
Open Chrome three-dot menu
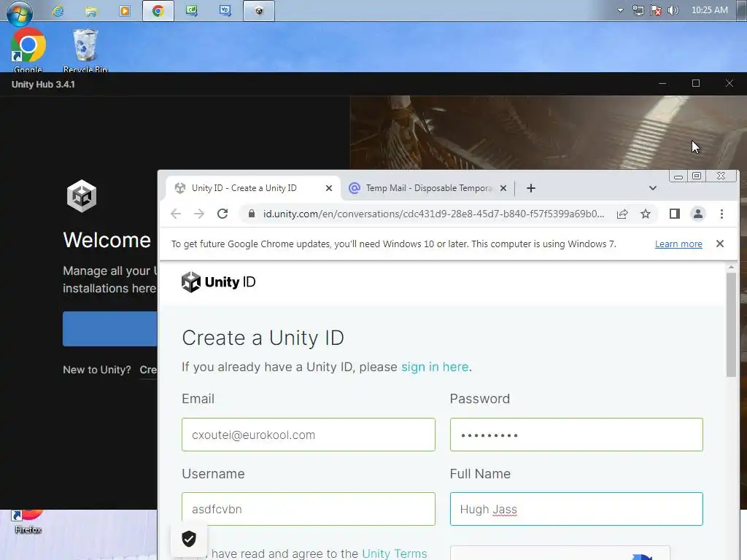click(721, 214)
